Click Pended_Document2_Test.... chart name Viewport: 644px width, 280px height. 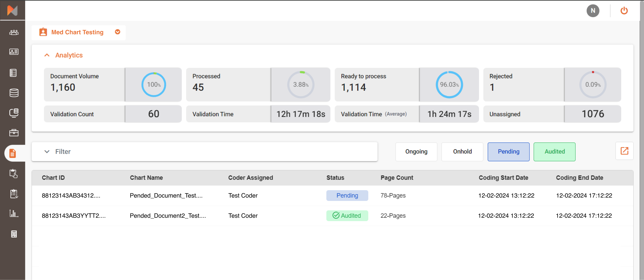tap(168, 216)
